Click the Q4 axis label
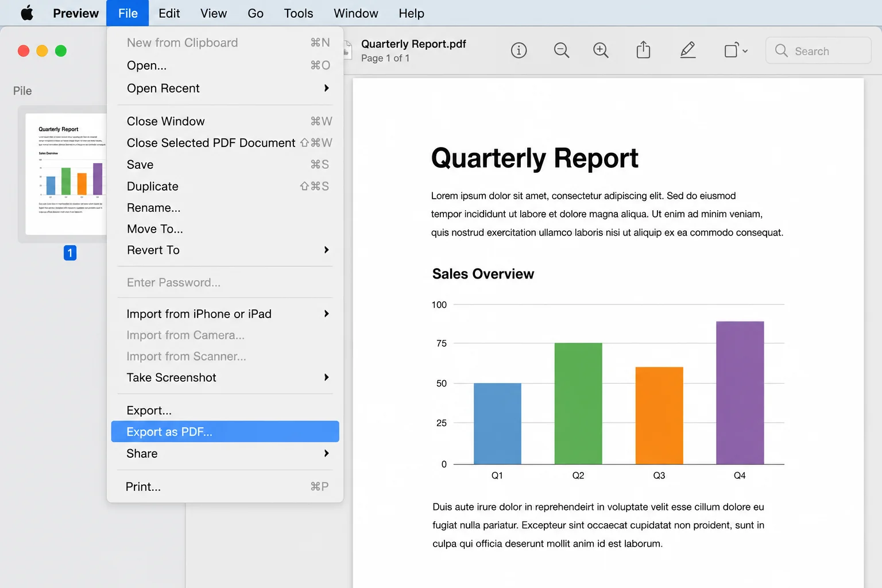 pos(740,475)
